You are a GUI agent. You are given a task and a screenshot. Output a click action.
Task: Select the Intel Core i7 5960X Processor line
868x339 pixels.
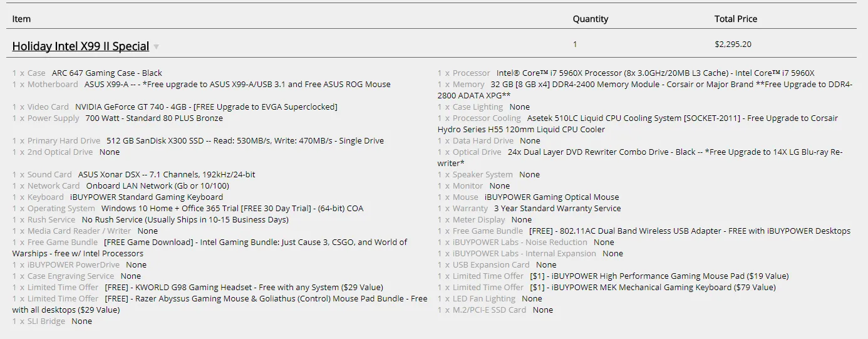655,73
